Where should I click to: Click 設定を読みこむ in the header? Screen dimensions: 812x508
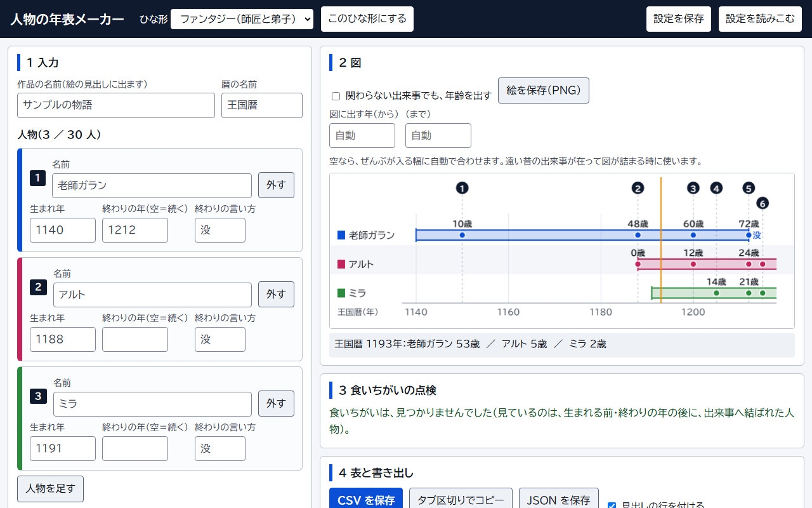click(x=760, y=19)
